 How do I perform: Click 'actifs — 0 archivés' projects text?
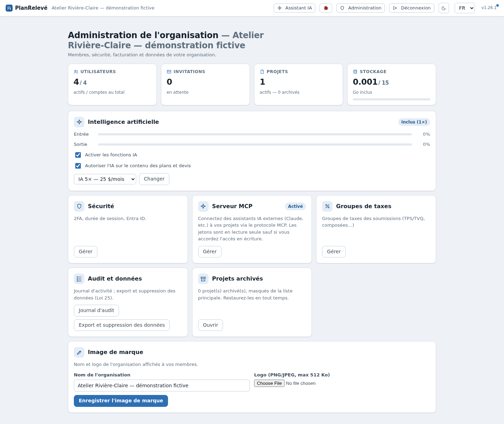pyautogui.click(x=280, y=92)
